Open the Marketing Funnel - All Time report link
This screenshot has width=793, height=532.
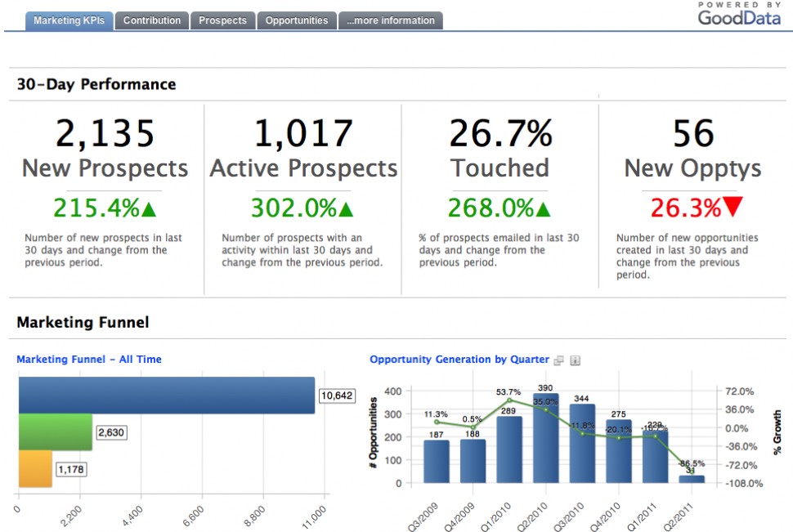pos(89,360)
